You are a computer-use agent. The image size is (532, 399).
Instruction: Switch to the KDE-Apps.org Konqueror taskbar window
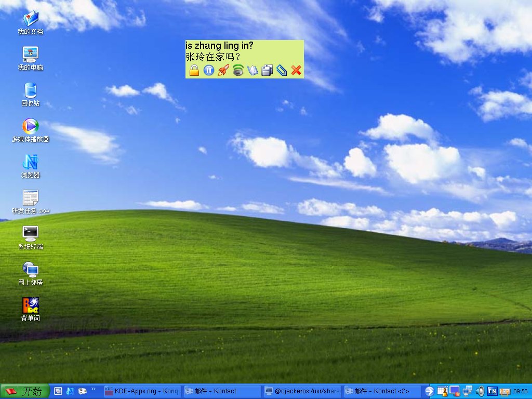click(142, 391)
